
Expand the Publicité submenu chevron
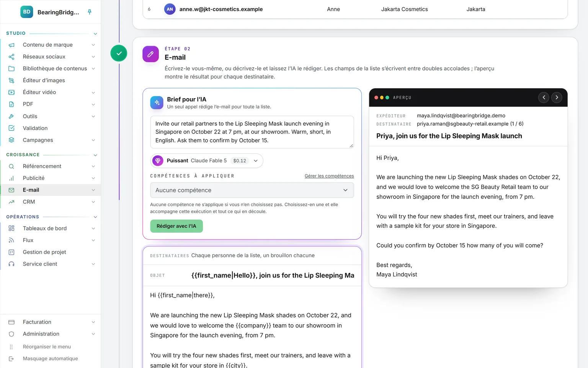click(x=93, y=178)
